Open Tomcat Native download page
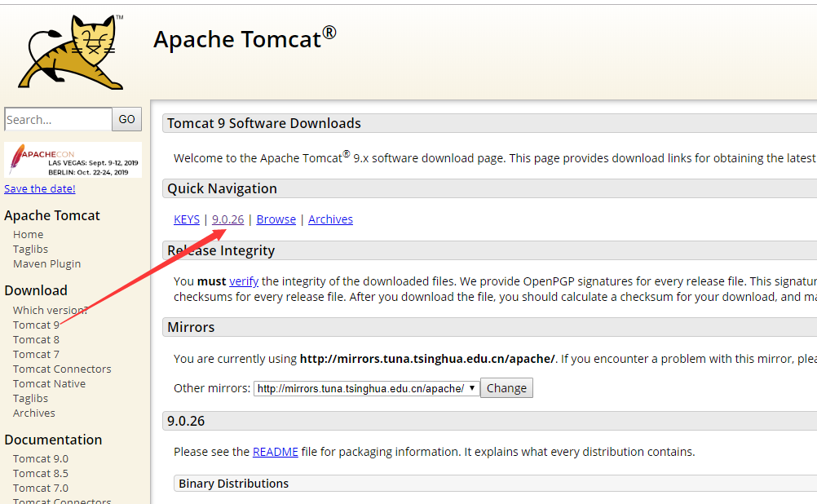 tap(49, 383)
